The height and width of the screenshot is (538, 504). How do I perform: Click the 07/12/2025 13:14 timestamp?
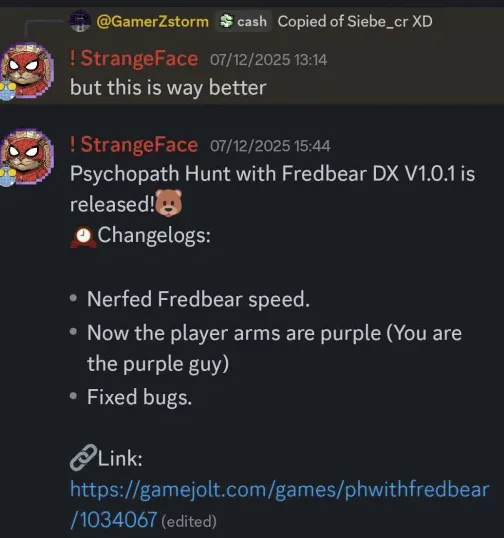[269, 60]
